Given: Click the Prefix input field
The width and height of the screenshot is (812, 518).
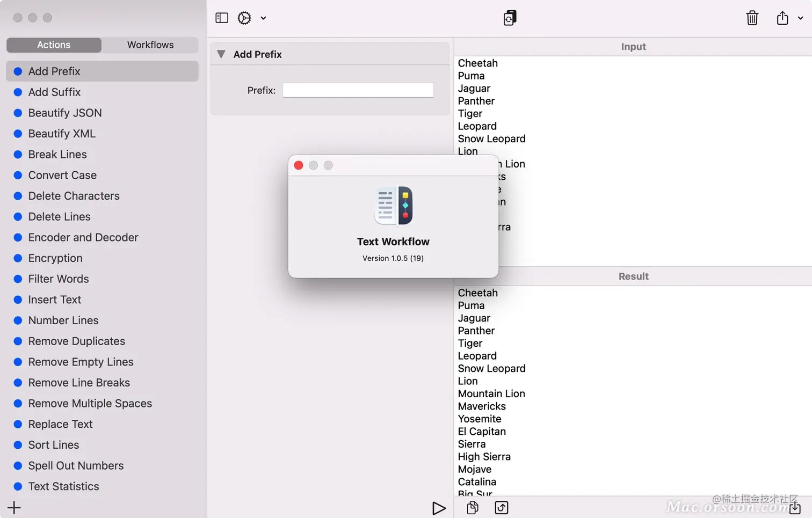Looking at the screenshot, I should (358, 90).
